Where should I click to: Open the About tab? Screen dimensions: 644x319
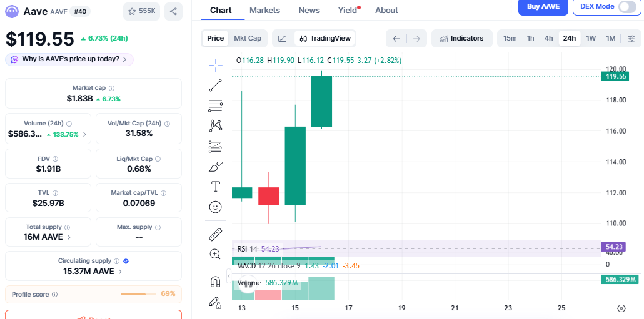click(386, 11)
